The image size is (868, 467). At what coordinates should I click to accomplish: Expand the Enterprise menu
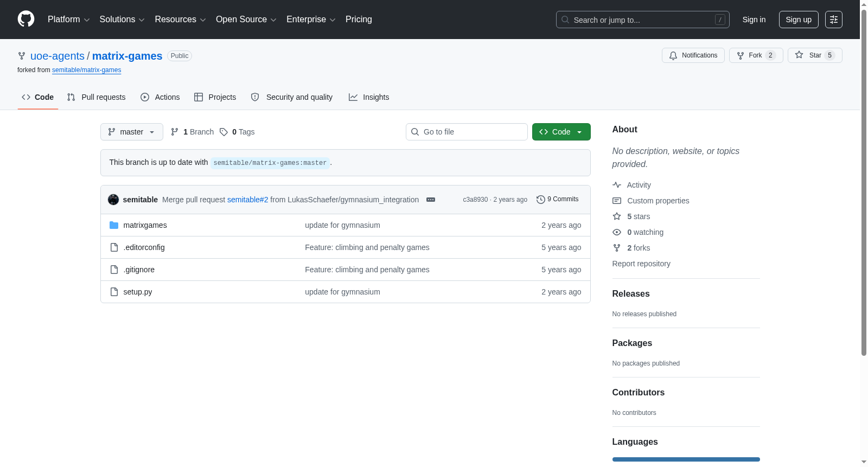[311, 20]
